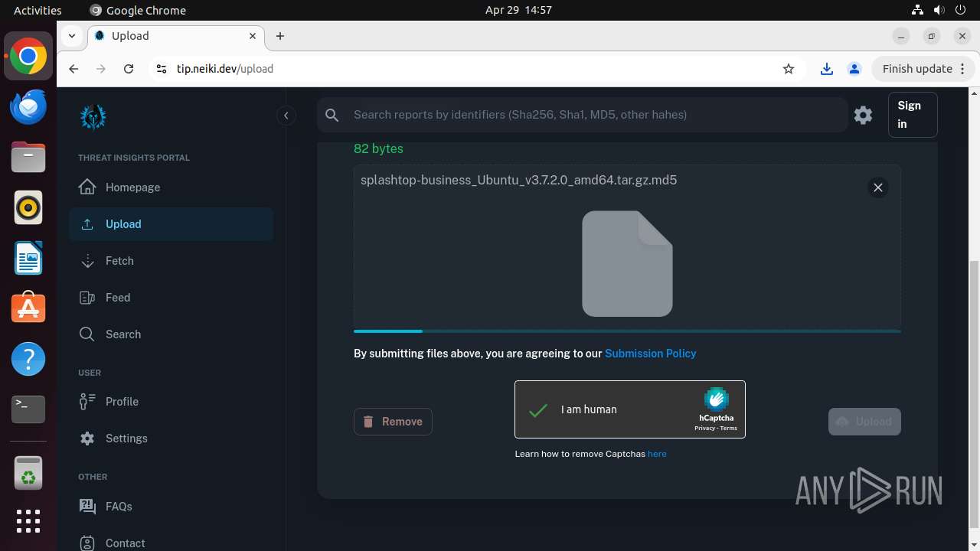The width and height of the screenshot is (980, 551).
Task: Click the file upload progress bar
Action: click(x=627, y=331)
